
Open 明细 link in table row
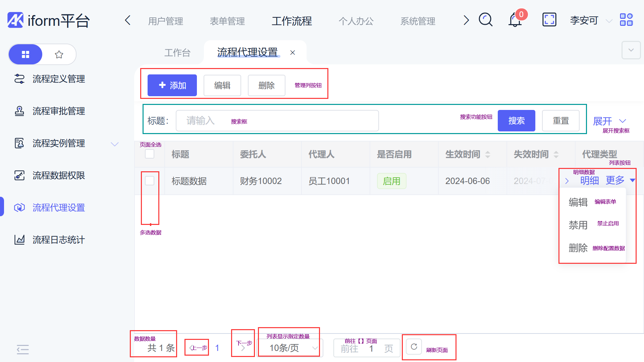tap(589, 181)
